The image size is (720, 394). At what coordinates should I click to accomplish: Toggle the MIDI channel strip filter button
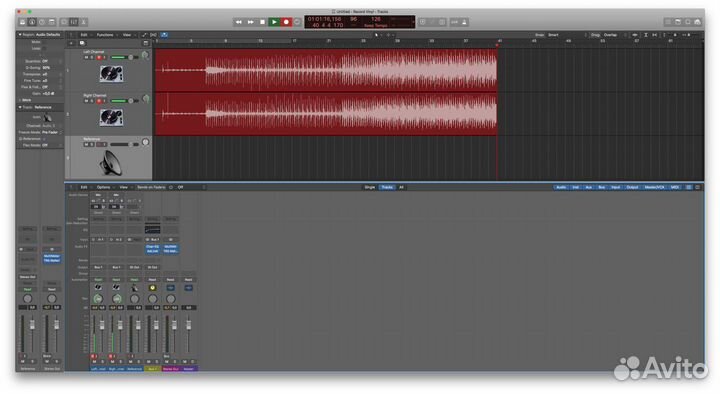(x=675, y=187)
